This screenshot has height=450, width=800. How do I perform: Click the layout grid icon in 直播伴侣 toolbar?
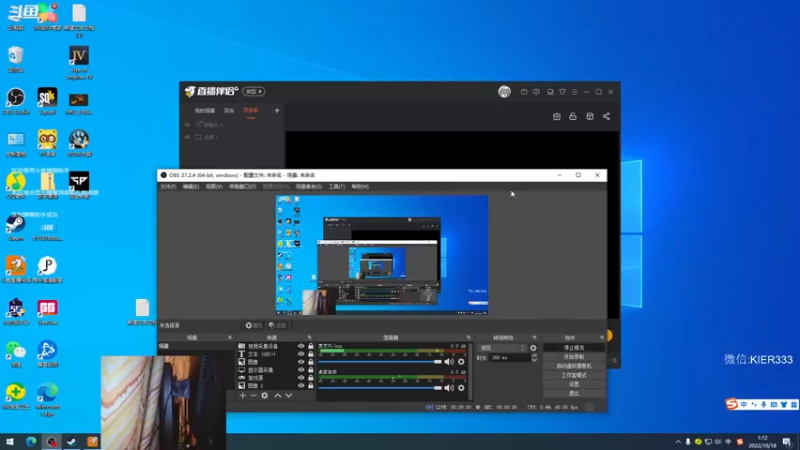[590, 116]
